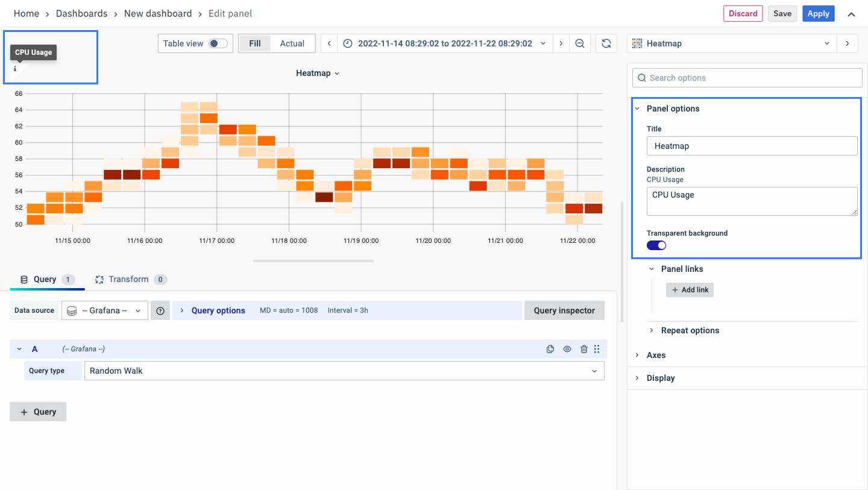Click the Apply button
Image resolution: width=868 pixels, height=490 pixels.
click(818, 14)
